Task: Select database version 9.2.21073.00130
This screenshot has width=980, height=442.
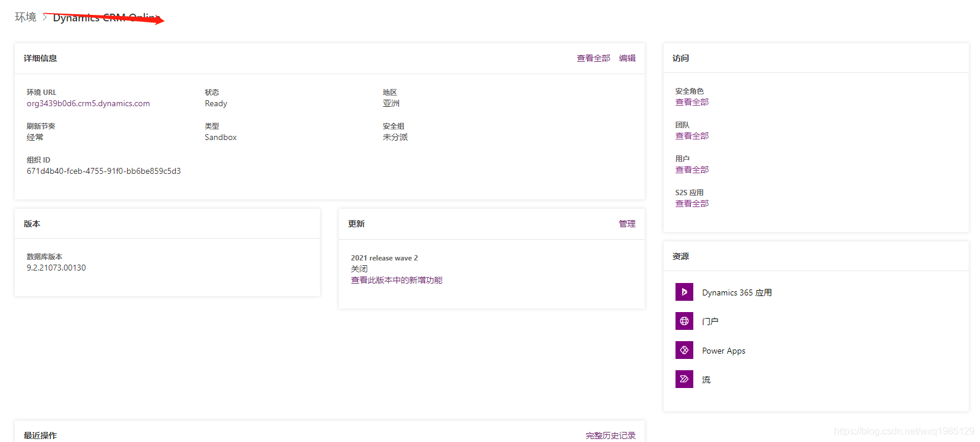Action: (56, 268)
